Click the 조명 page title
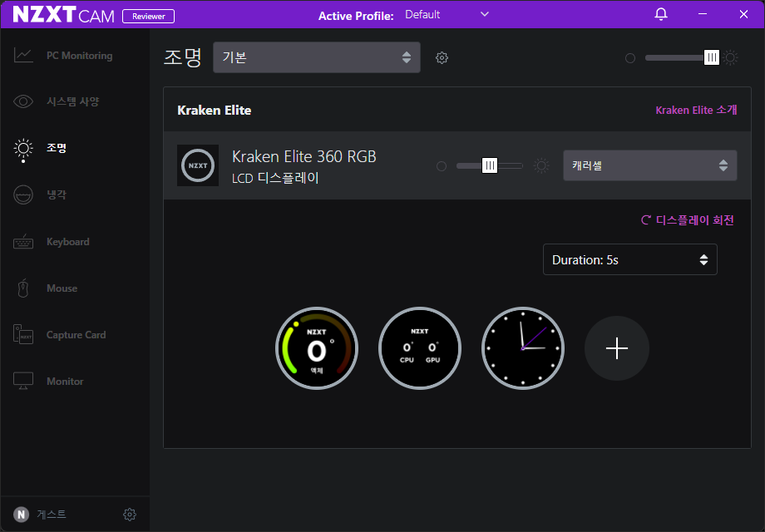The height and width of the screenshot is (532, 765). click(x=182, y=57)
